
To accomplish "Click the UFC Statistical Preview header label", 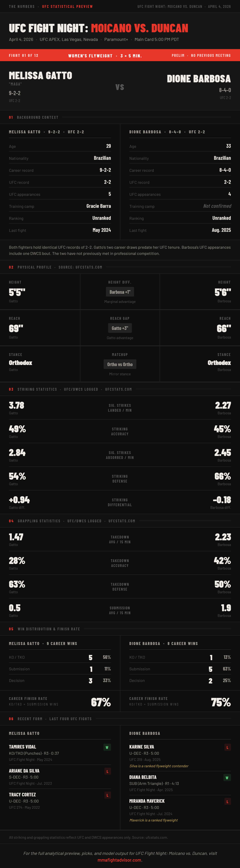I will pyautogui.click(x=67, y=6).
